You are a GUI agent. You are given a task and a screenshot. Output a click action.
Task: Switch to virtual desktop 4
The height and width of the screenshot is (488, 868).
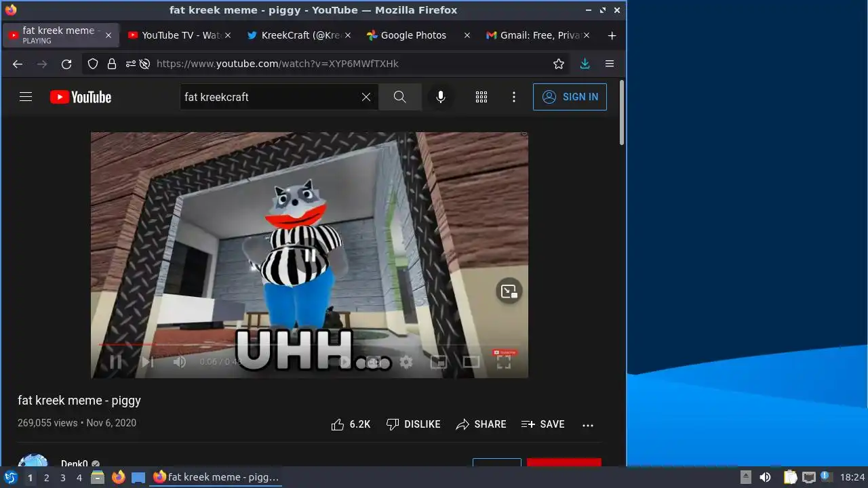pyautogui.click(x=79, y=478)
